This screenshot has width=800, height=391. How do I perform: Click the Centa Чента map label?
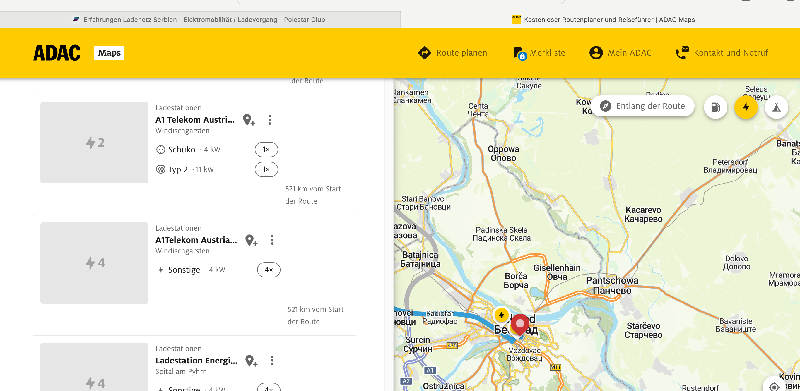click(478, 110)
